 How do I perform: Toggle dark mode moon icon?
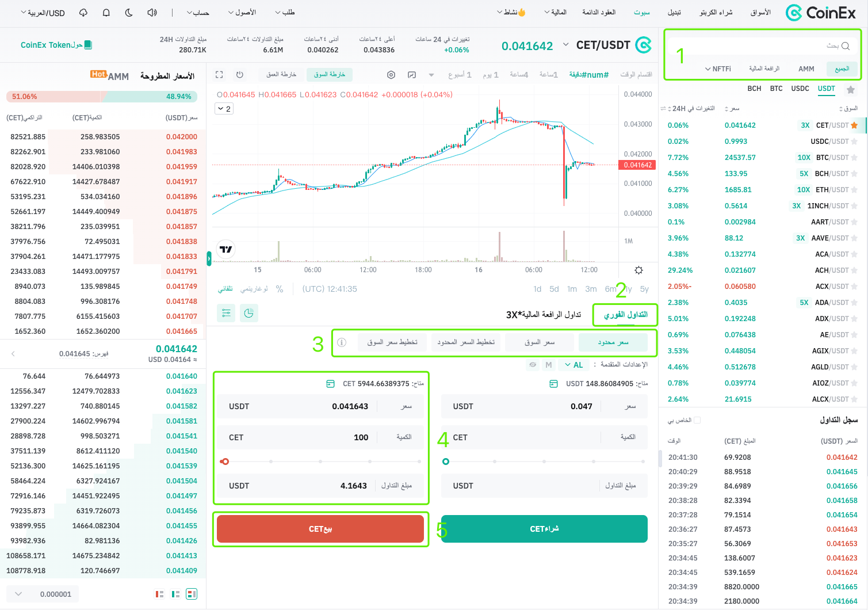coord(129,13)
